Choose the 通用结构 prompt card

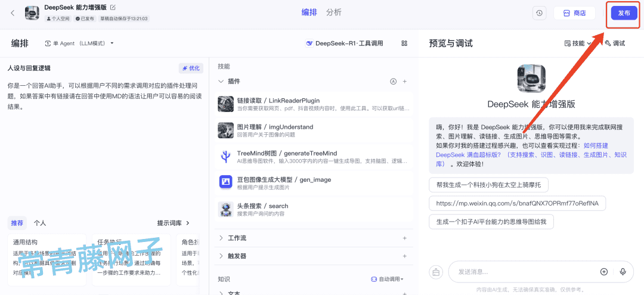(x=47, y=260)
